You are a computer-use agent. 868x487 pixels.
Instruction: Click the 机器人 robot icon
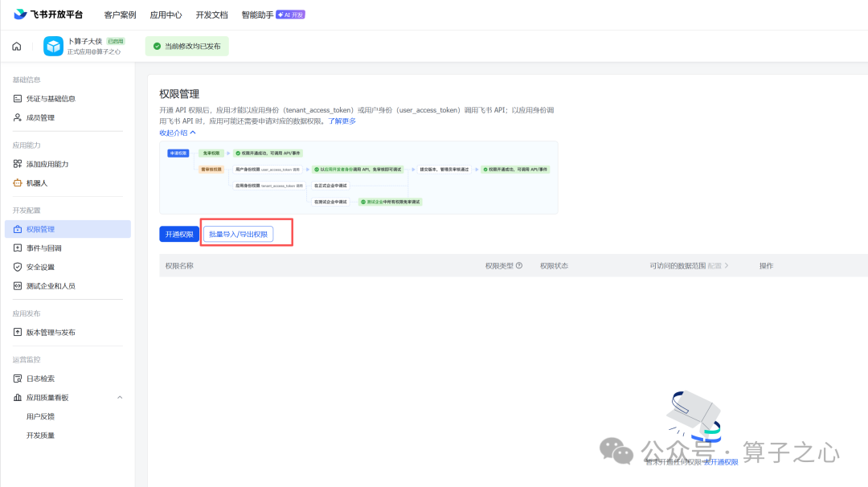(x=18, y=182)
